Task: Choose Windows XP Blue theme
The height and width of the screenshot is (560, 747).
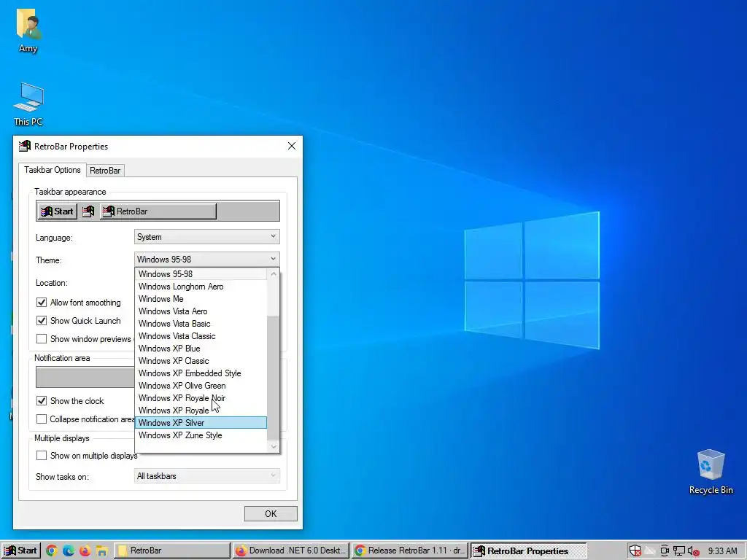Action: click(x=201, y=348)
